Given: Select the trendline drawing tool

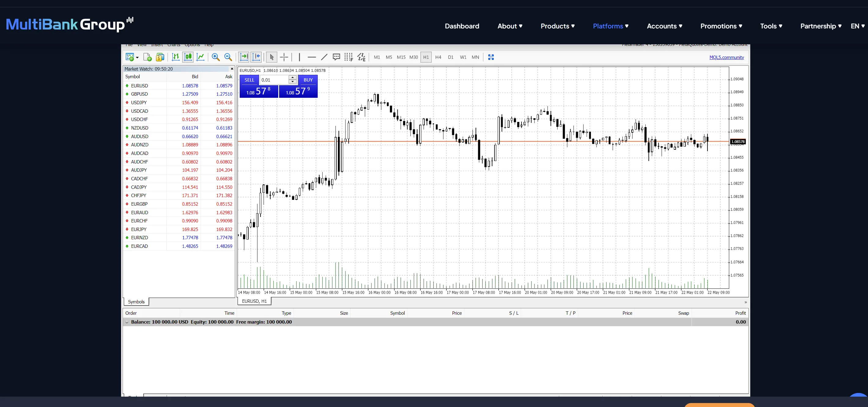Looking at the screenshot, I should coord(324,57).
